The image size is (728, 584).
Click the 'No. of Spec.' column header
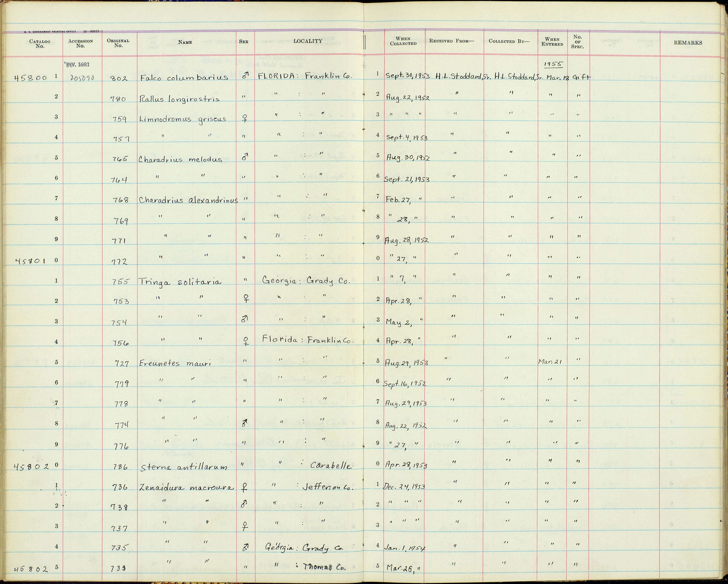click(x=577, y=42)
